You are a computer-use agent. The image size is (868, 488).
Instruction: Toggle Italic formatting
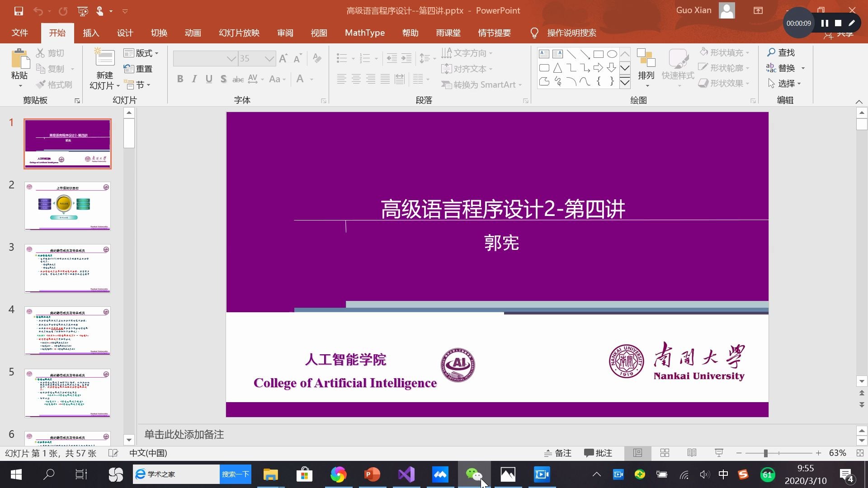pyautogui.click(x=194, y=79)
